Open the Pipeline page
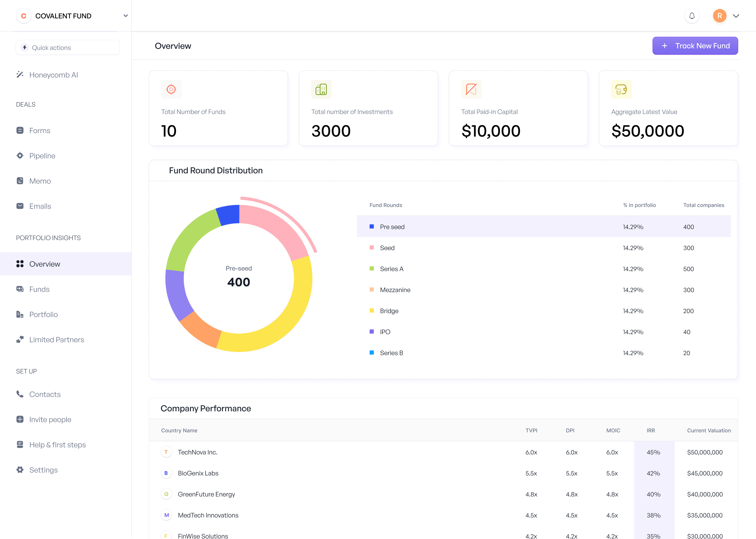This screenshot has height=539, width=756. (x=42, y=156)
